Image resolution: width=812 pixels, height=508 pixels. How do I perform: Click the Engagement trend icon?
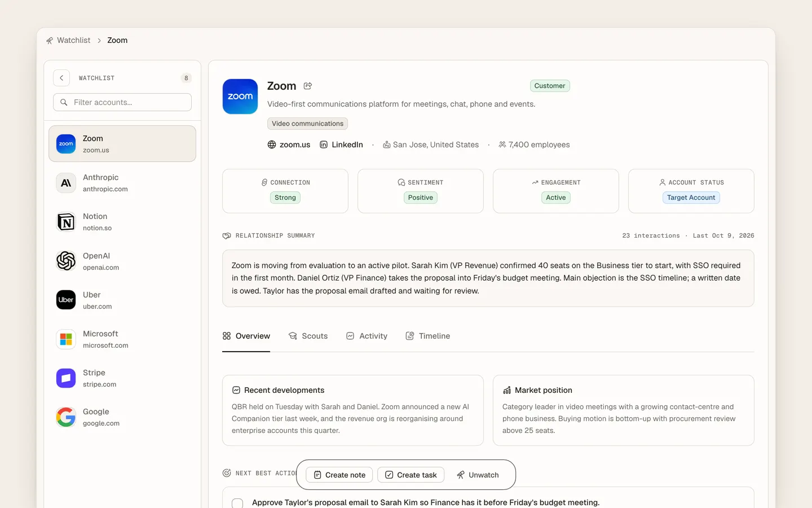535,182
